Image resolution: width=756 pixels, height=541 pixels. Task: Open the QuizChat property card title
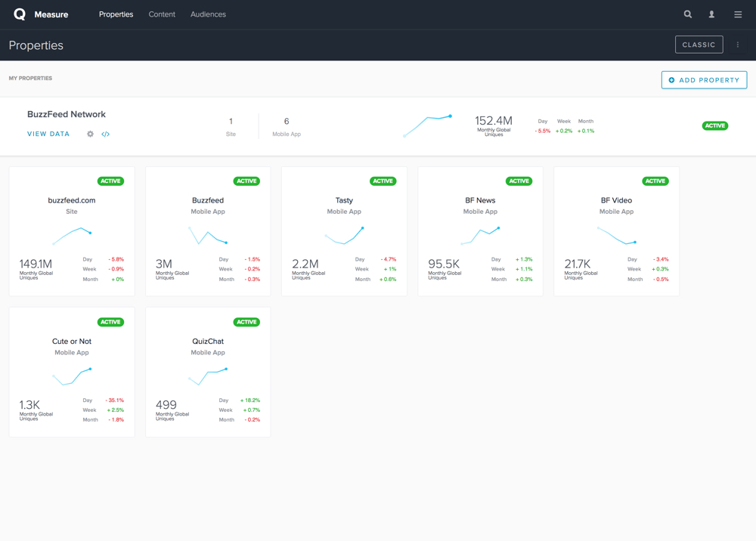click(x=208, y=341)
